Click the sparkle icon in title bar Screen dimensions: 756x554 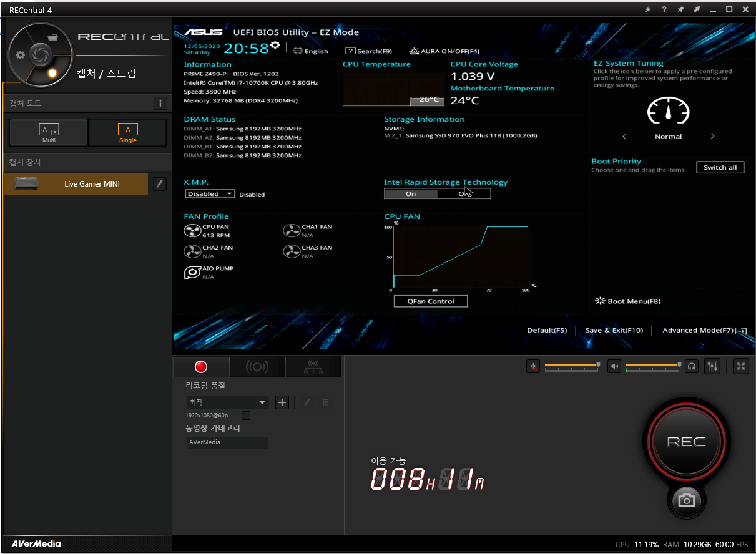(x=648, y=9)
